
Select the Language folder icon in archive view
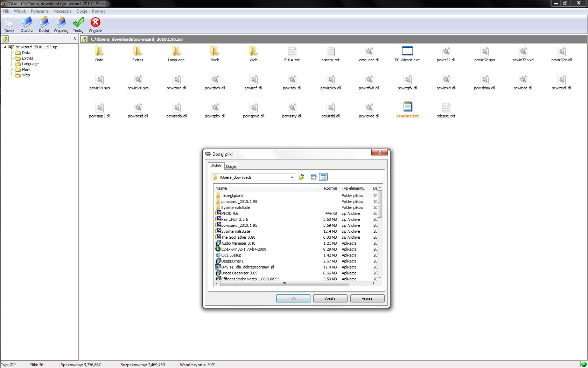click(176, 51)
